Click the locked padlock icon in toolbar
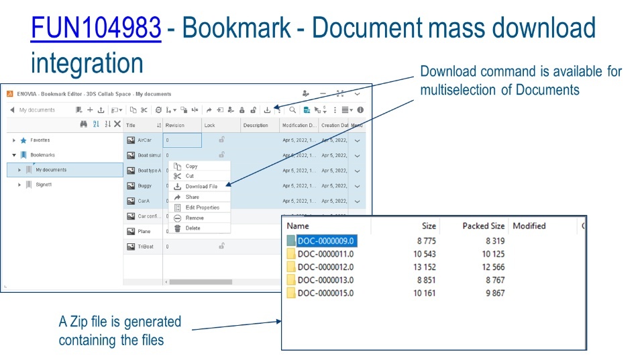 [242, 109]
